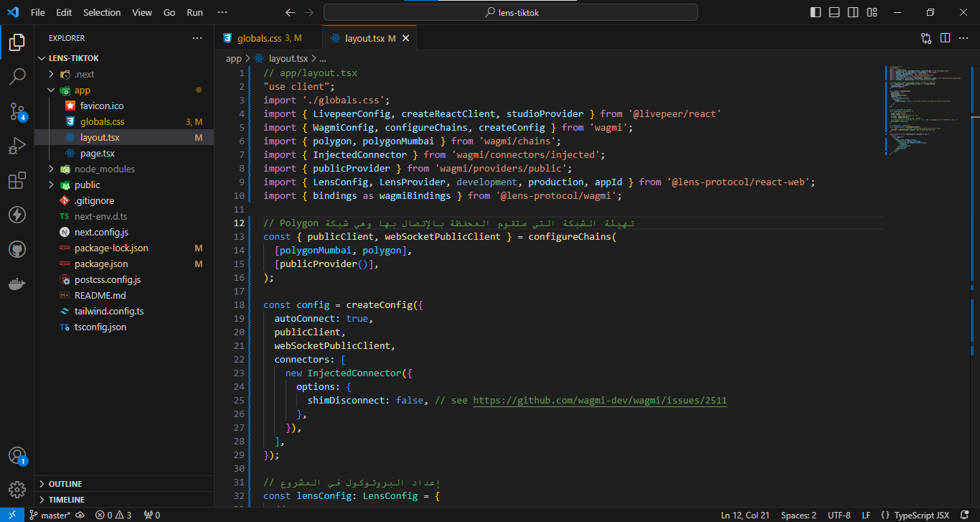Open the Selection menu

point(102,12)
